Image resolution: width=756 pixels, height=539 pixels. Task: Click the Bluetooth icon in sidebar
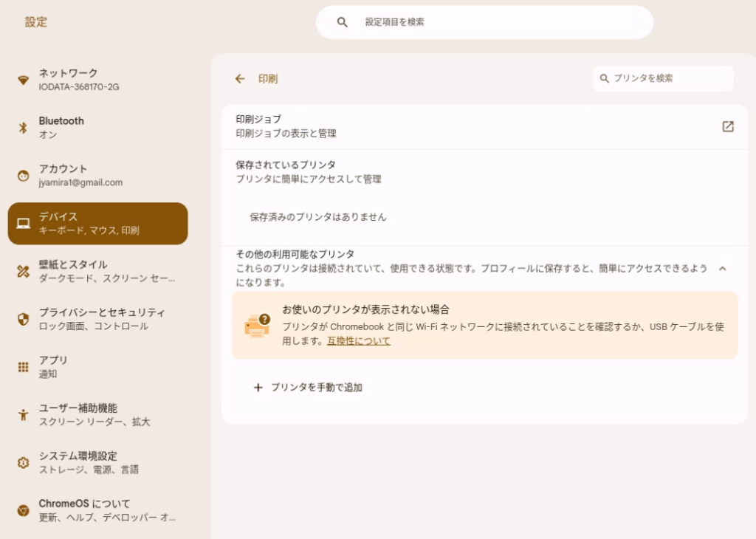click(23, 127)
